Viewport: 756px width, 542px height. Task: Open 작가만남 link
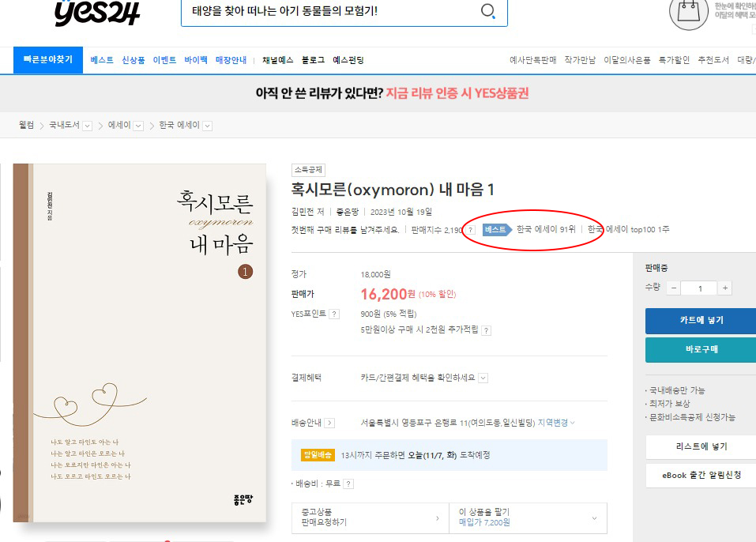click(x=580, y=60)
